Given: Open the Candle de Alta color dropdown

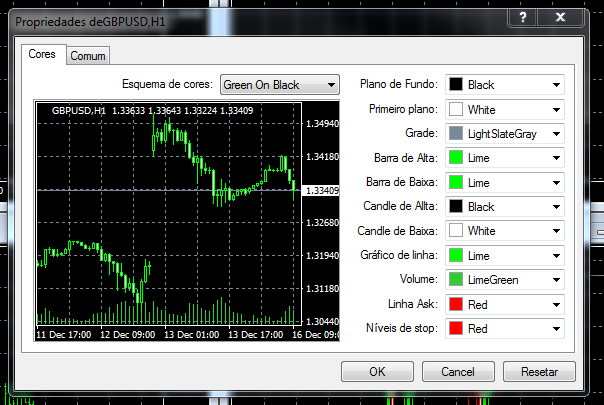Looking at the screenshot, I should point(505,207).
